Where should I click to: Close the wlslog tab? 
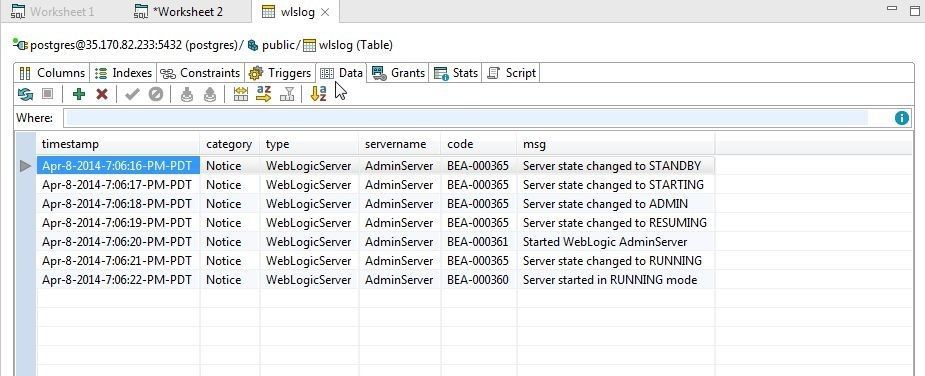325,12
